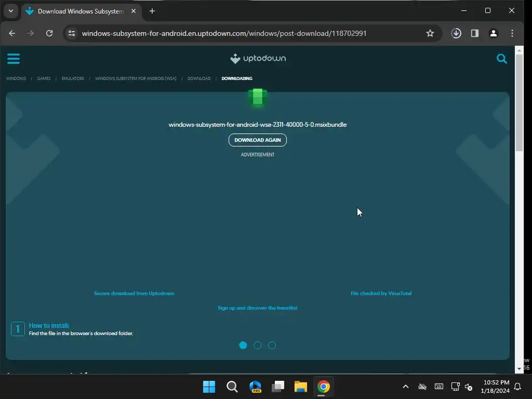Screen dimensions: 532x399
Task: Open Windows Subsystem for Android (WSA) breadcrumb
Action: click(x=136, y=78)
